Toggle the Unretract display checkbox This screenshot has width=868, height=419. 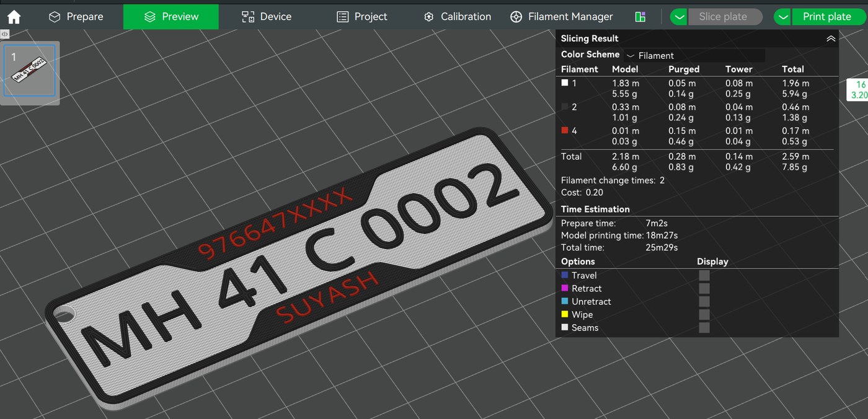(704, 301)
